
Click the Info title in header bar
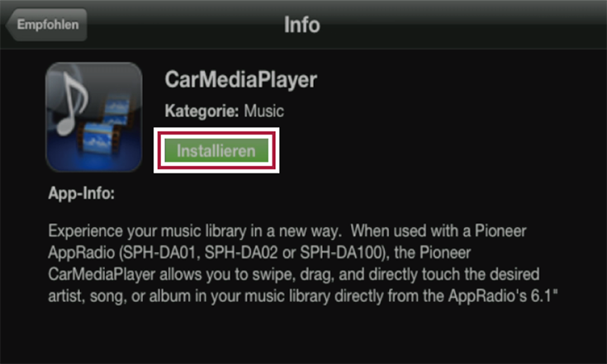pos(302,25)
